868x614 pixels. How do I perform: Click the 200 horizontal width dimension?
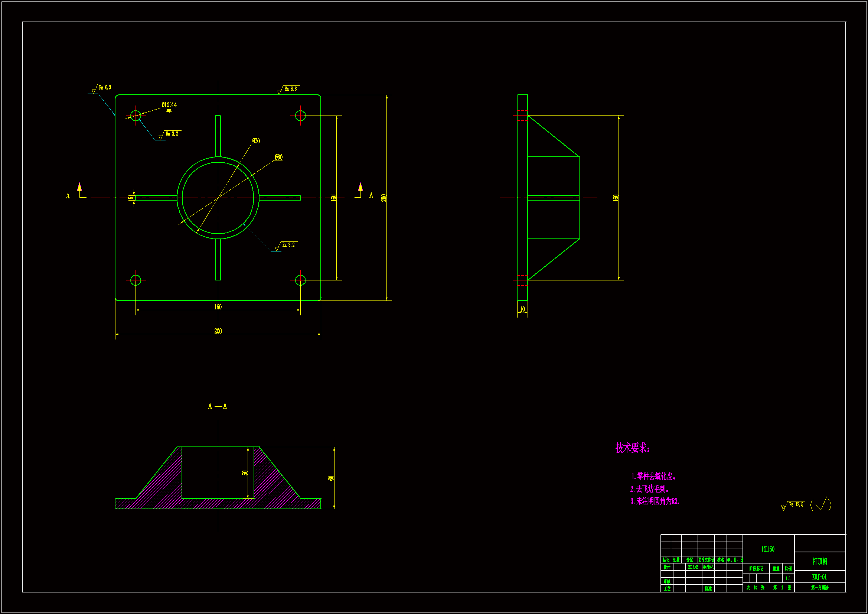click(x=218, y=331)
